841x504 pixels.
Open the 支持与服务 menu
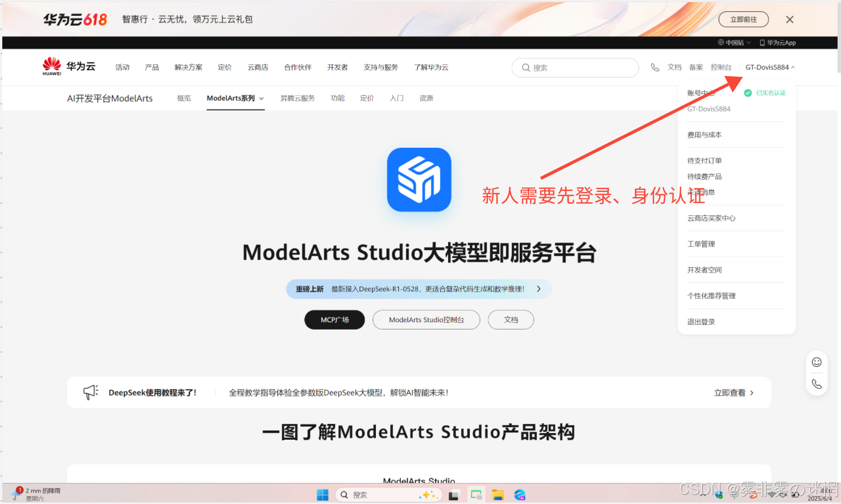click(x=380, y=67)
